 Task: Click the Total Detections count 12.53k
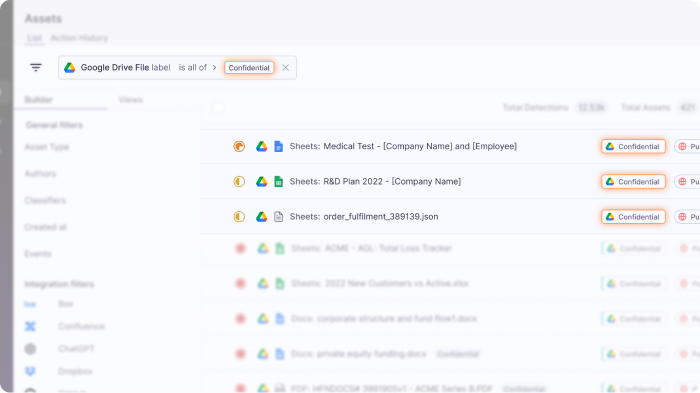click(x=591, y=108)
